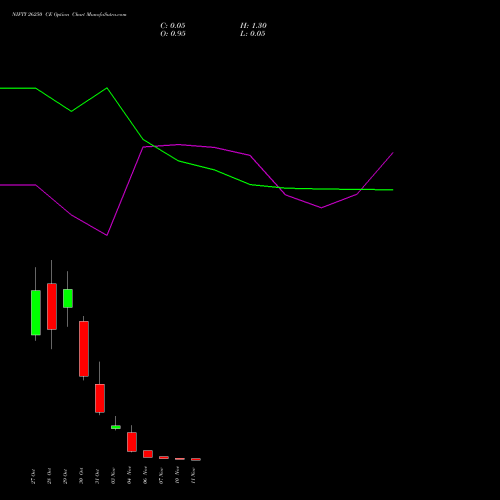Select the red candlestick for 04 Nov
Viewport: 500px width, 500px height.
click(x=132, y=442)
